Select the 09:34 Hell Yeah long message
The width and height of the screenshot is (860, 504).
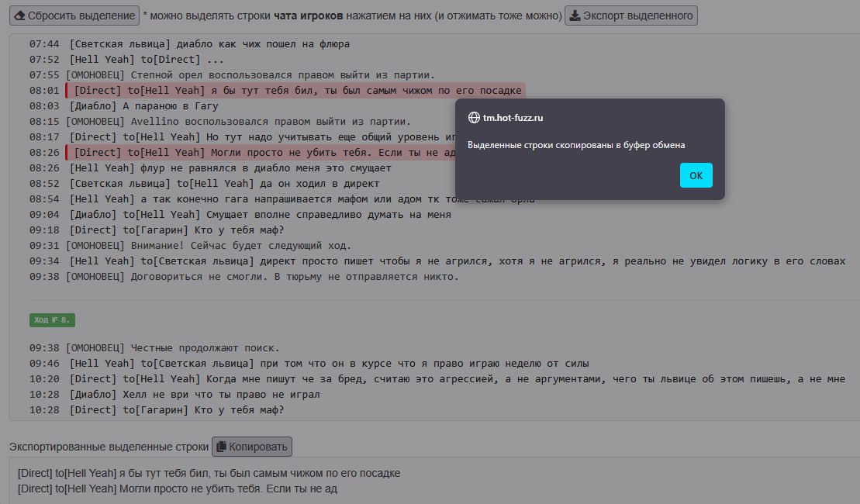(457, 261)
